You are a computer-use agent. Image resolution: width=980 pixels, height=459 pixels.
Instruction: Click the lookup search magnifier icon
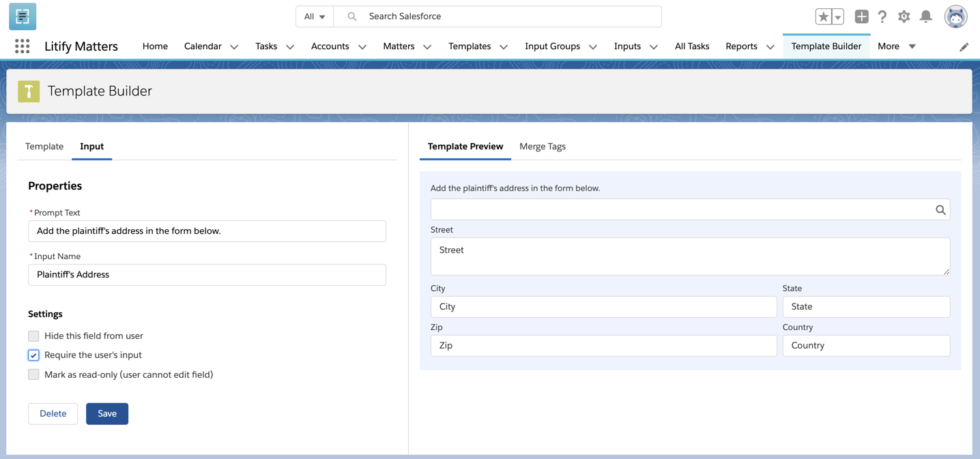tap(940, 210)
